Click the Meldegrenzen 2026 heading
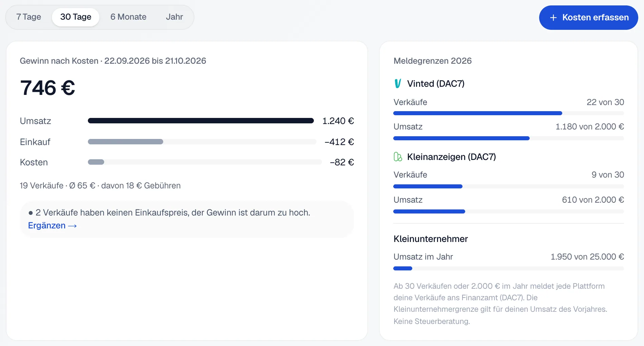Image resolution: width=644 pixels, height=346 pixels. coord(433,61)
